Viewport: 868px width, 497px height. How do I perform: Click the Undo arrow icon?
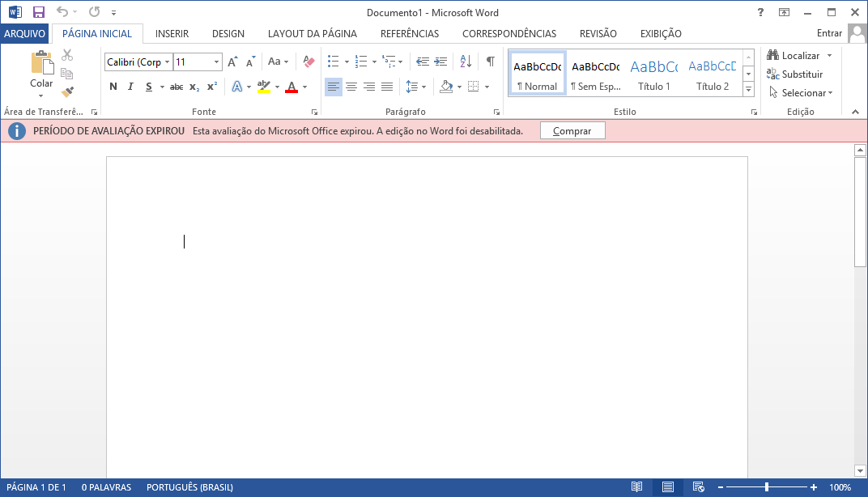click(x=62, y=11)
